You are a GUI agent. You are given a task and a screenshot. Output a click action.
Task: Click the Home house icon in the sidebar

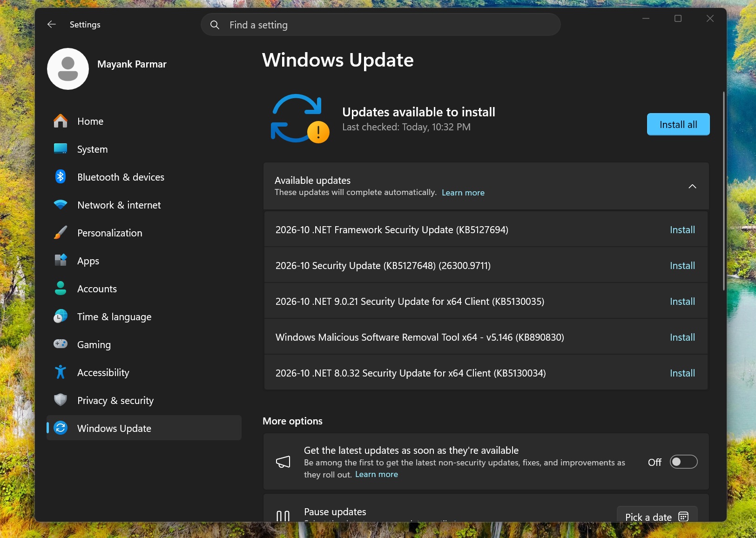click(x=61, y=121)
